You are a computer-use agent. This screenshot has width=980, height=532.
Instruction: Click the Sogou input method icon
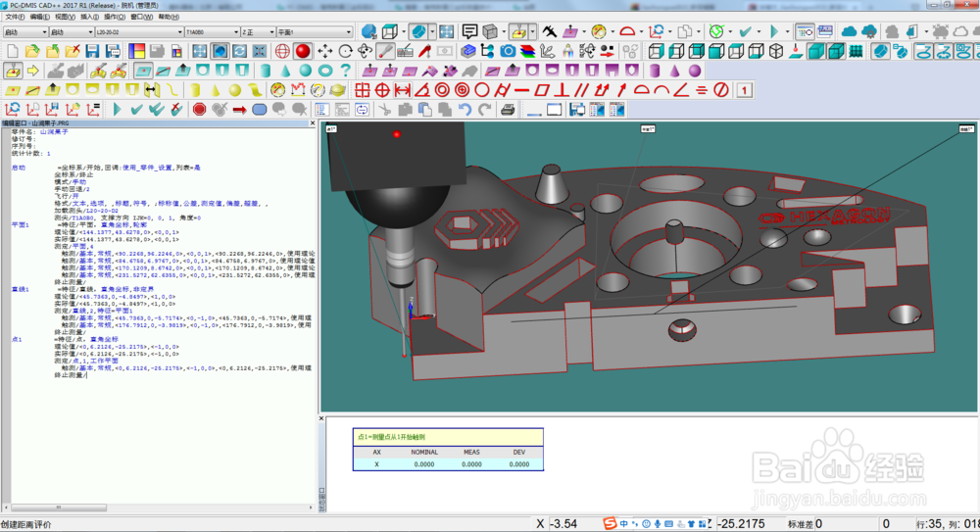point(610,523)
